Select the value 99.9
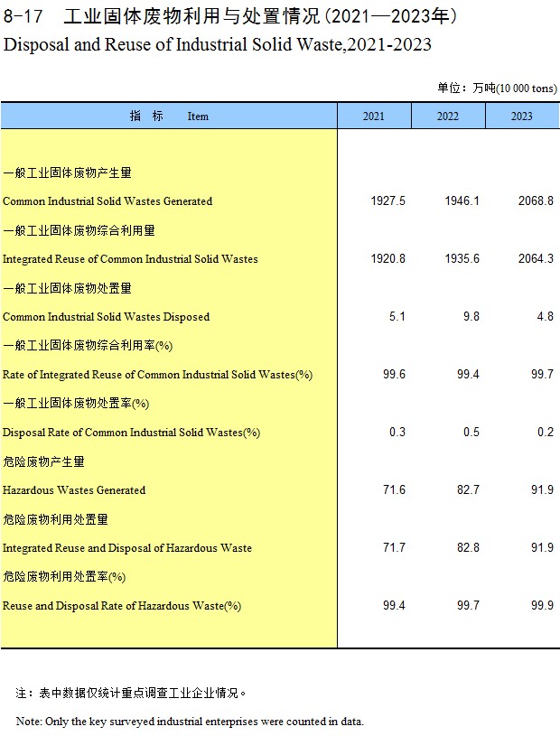This screenshot has height=736, width=560. click(542, 605)
